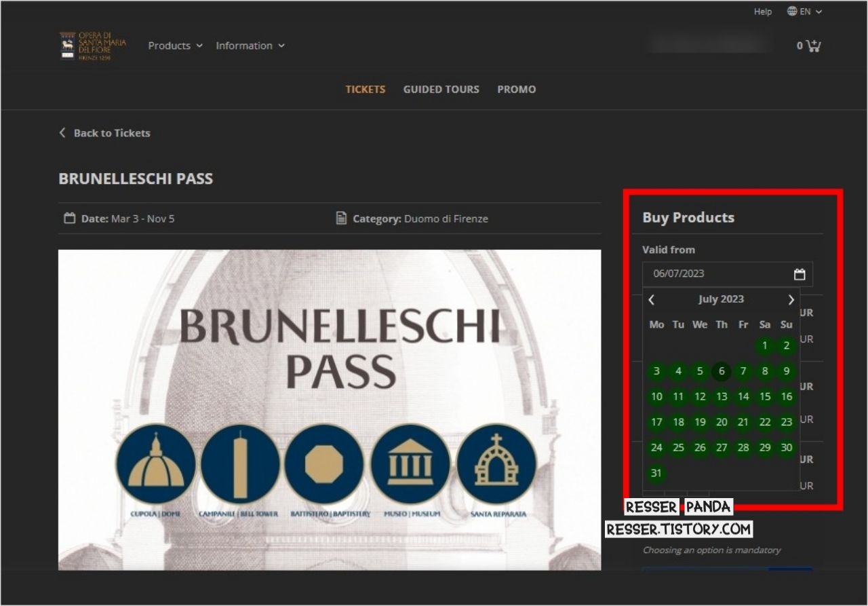The image size is (868, 606).
Task: Choose July 27 in the calendar
Action: point(722,448)
